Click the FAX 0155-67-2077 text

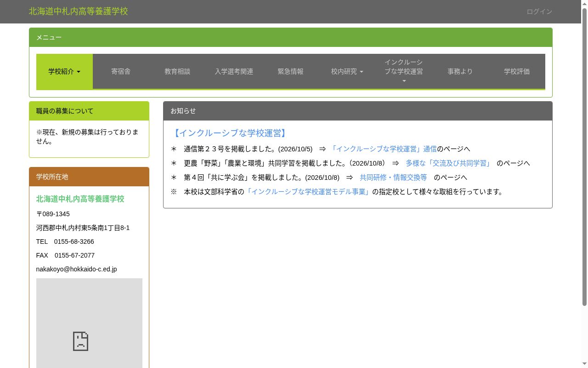[65, 255]
